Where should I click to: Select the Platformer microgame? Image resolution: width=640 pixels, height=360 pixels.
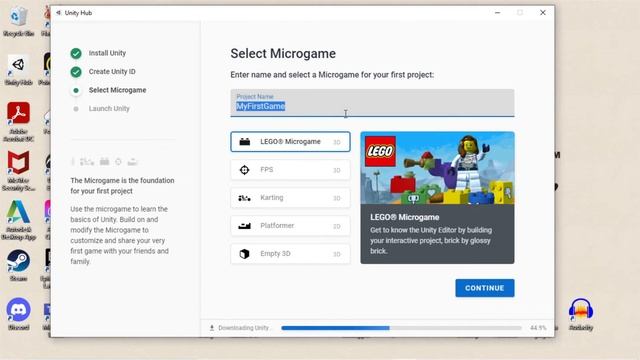pos(290,226)
